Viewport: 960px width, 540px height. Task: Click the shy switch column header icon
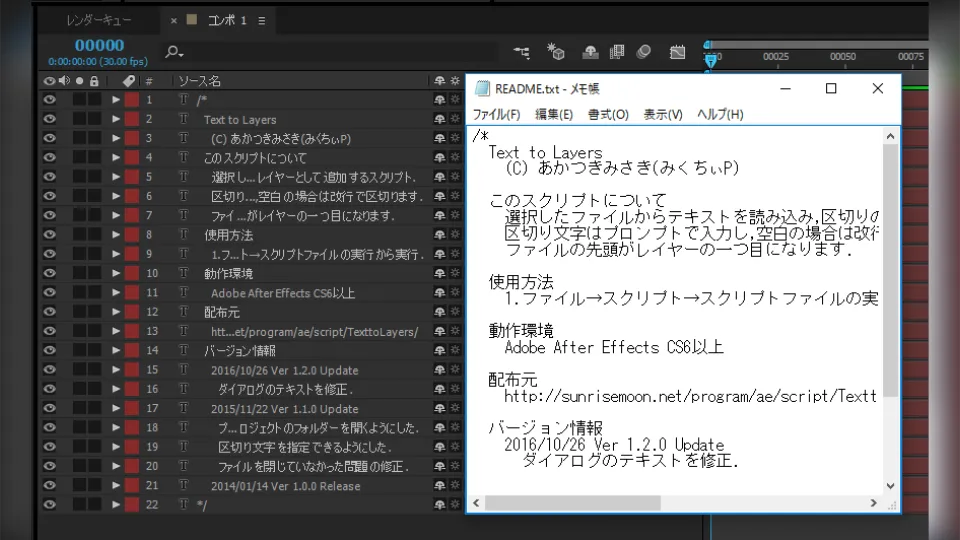coord(440,81)
